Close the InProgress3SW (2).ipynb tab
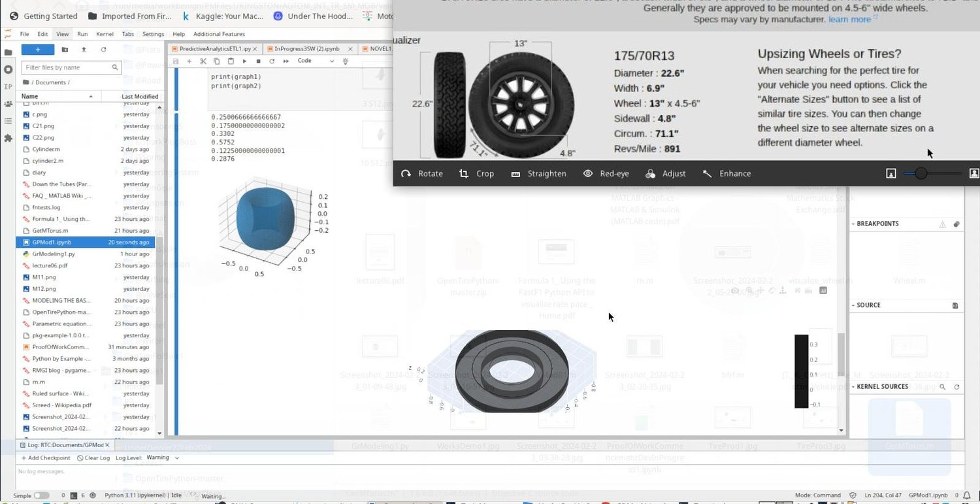Screen dimensions: 980x504 pos(351,48)
